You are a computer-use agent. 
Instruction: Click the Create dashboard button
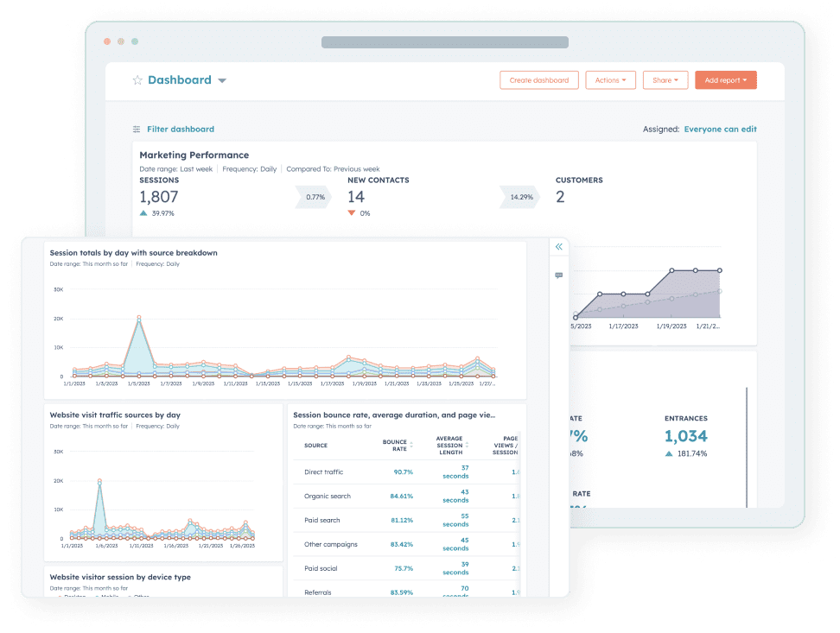click(x=539, y=80)
